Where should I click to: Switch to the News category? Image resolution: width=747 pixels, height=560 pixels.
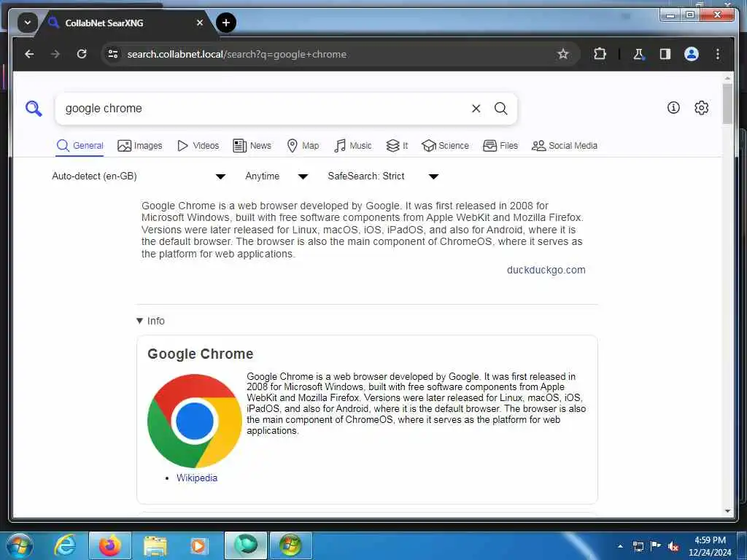252,146
